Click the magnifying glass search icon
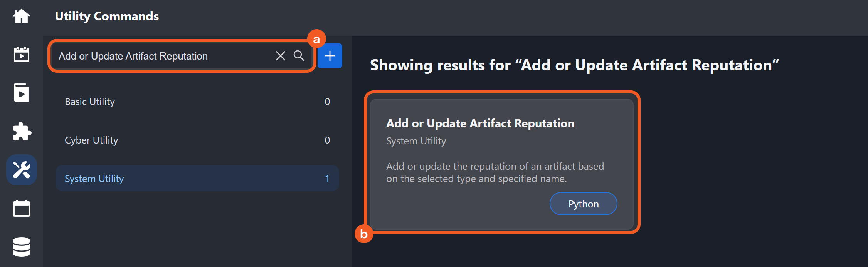This screenshot has height=267, width=868. click(x=299, y=56)
